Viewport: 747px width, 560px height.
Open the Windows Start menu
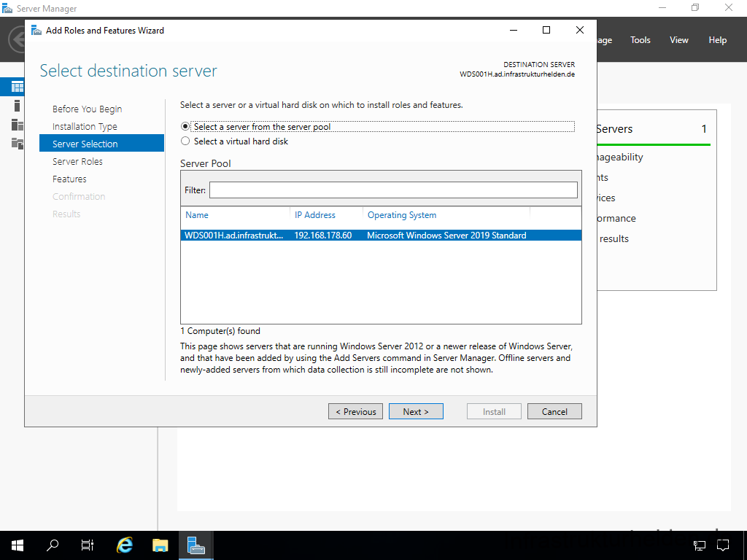point(18,545)
